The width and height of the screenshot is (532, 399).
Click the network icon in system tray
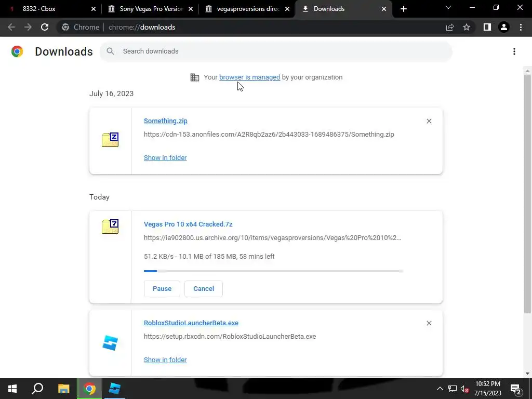click(x=453, y=389)
